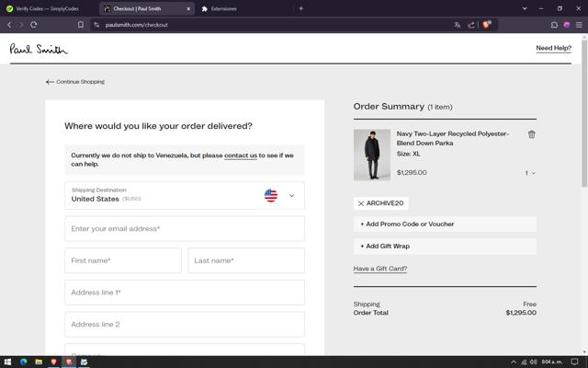Image resolution: width=588 pixels, height=368 pixels.
Task: Open the browser hamburger menu
Action: (x=579, y=25)
